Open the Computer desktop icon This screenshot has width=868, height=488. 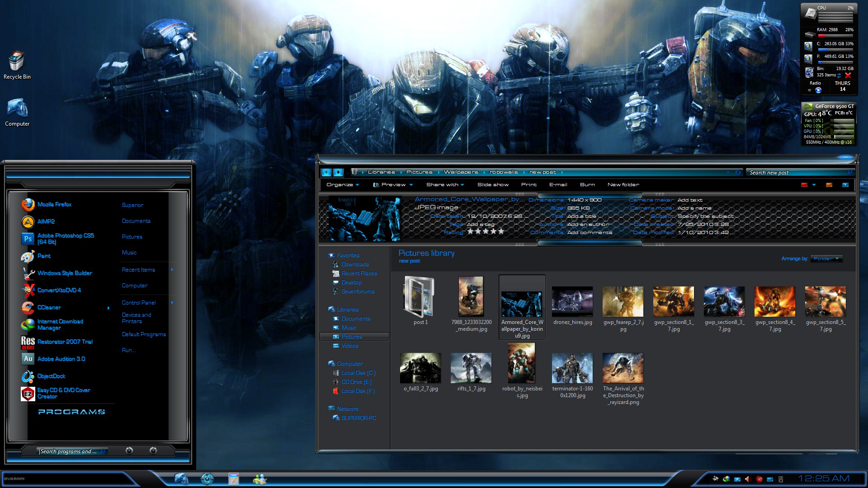coord(17,113)
